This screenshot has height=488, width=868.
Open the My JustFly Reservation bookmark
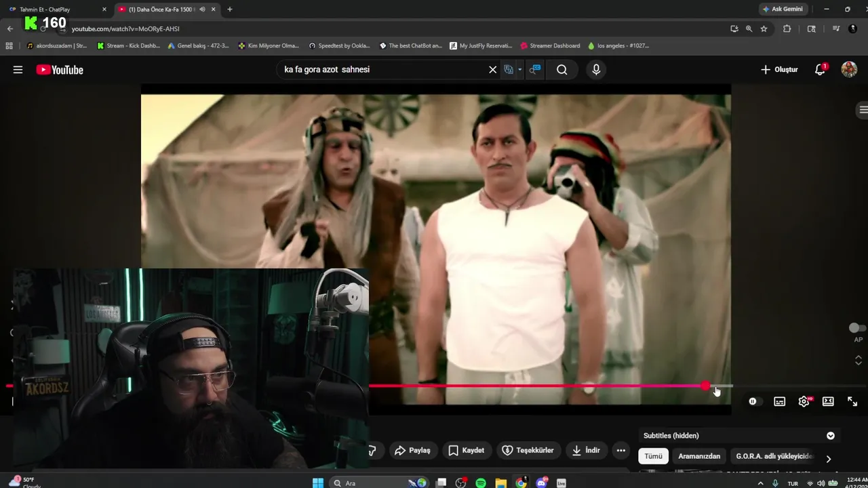point(481,46)
